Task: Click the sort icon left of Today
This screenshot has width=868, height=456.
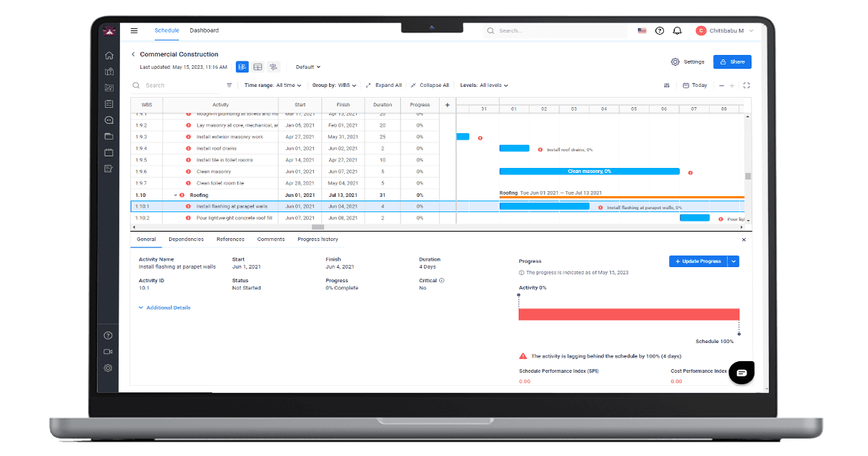Action: [666, 85]
